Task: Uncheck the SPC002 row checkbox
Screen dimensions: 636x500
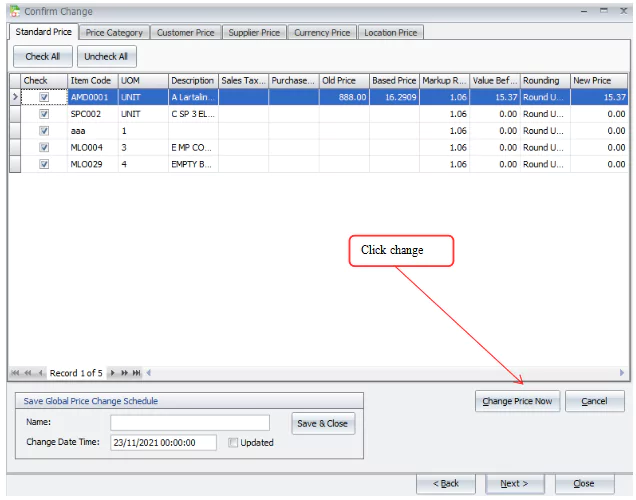Action: tap(44, 114)
